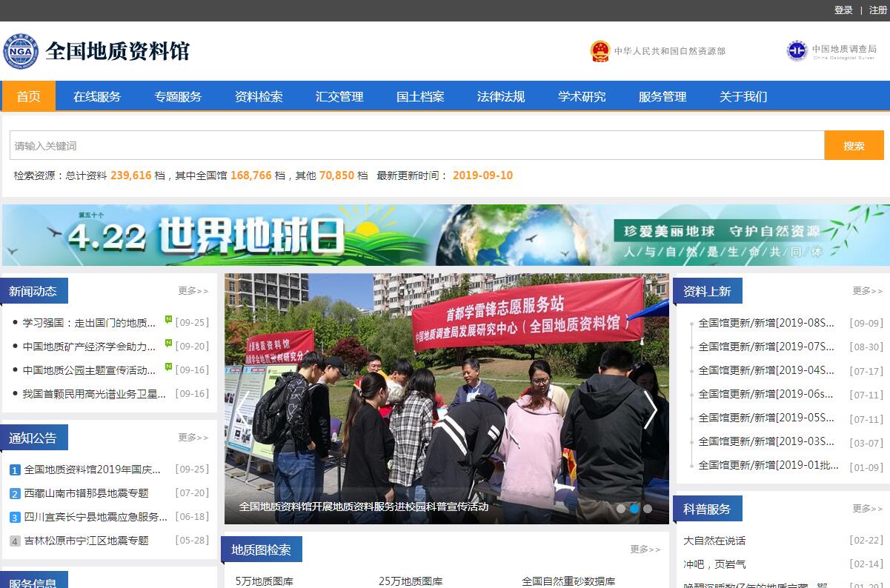
Task: Open the 在线服务 menu
Action: tap(97, 96)
